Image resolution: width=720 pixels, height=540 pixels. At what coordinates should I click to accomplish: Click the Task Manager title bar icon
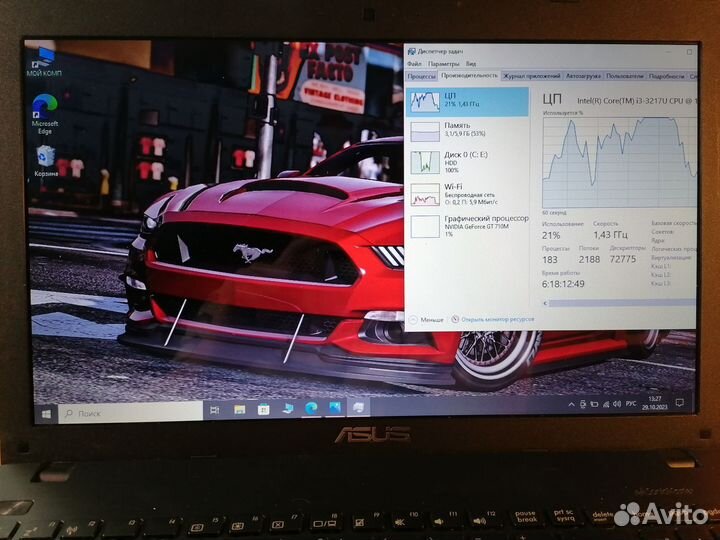pyautogui.click(x=411, y=51)
